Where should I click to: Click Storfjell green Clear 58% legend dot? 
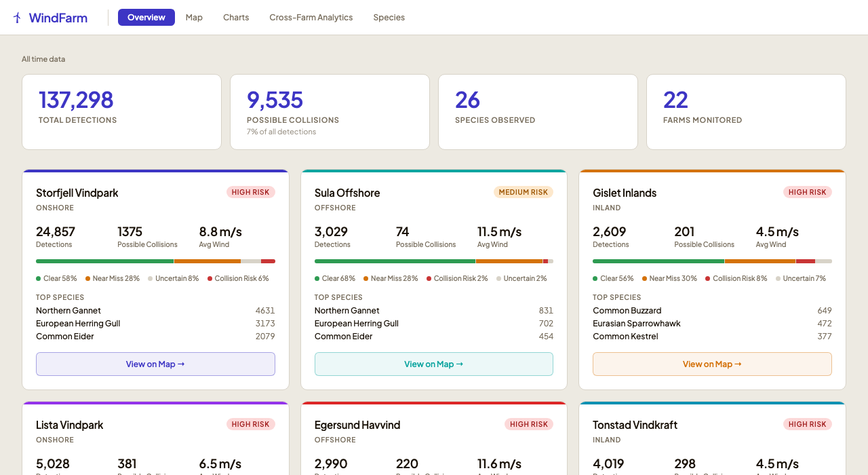point(39,278)
